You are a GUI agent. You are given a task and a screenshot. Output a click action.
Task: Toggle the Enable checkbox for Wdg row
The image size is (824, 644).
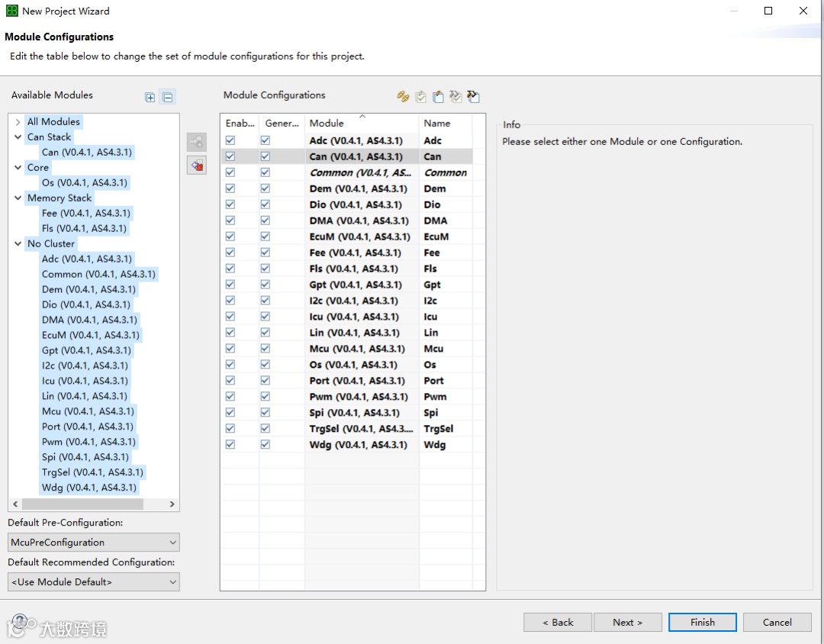(230, 444)
